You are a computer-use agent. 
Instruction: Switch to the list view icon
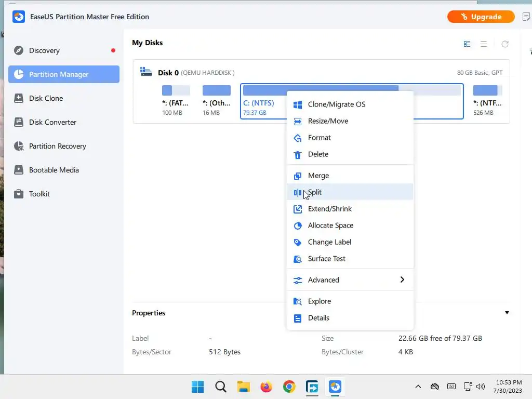484,44
